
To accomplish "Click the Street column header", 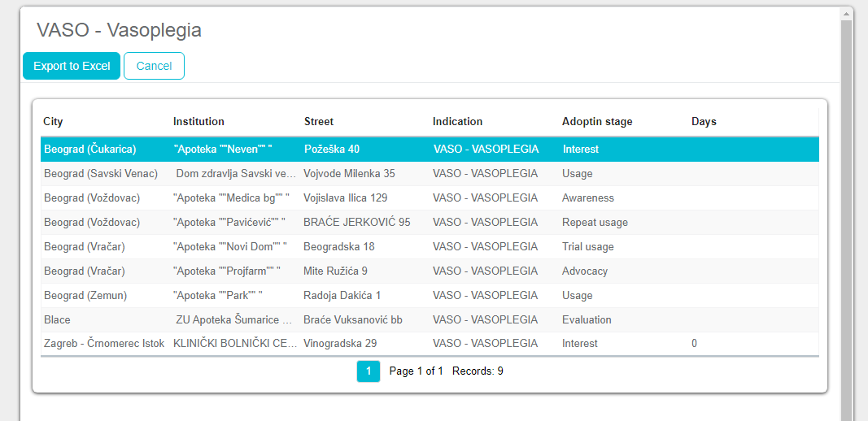I will coord(319,121).
